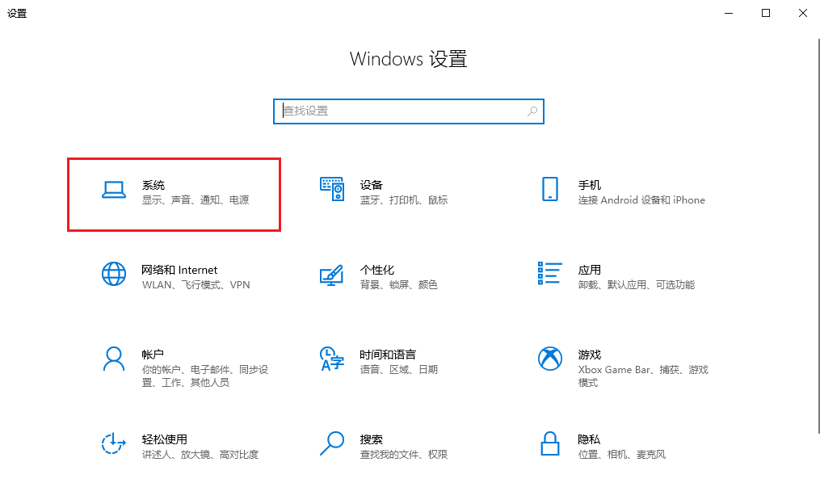Click the magnifier icon inside the search box
The width and height of the screenshot is (820, 504).
point(532,111)
